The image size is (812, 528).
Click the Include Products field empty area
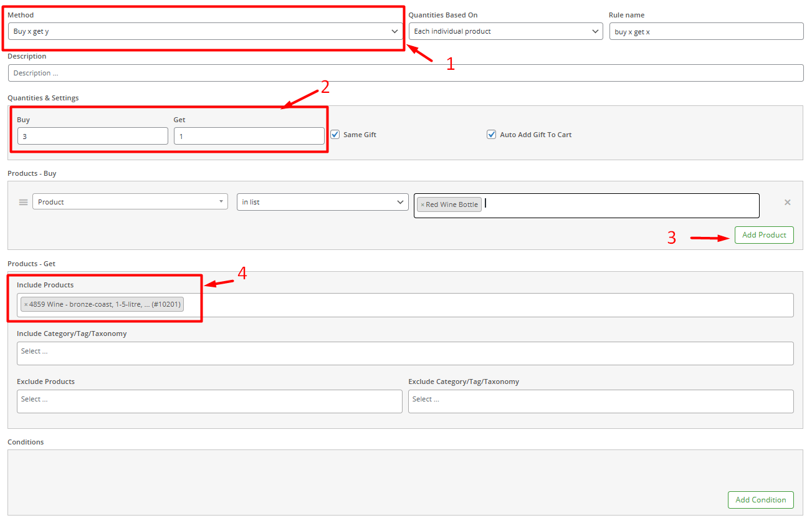(x=486, y=305)
